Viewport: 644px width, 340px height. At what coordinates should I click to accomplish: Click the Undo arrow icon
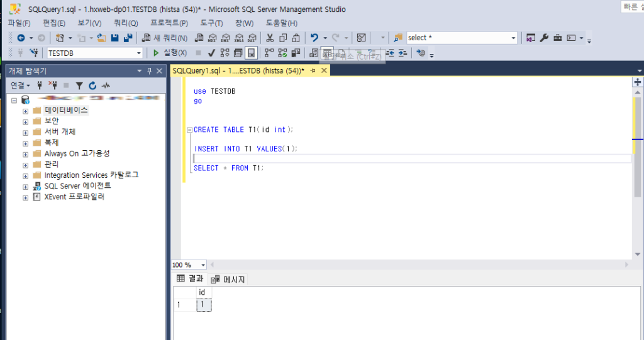(x=314, y=38)
